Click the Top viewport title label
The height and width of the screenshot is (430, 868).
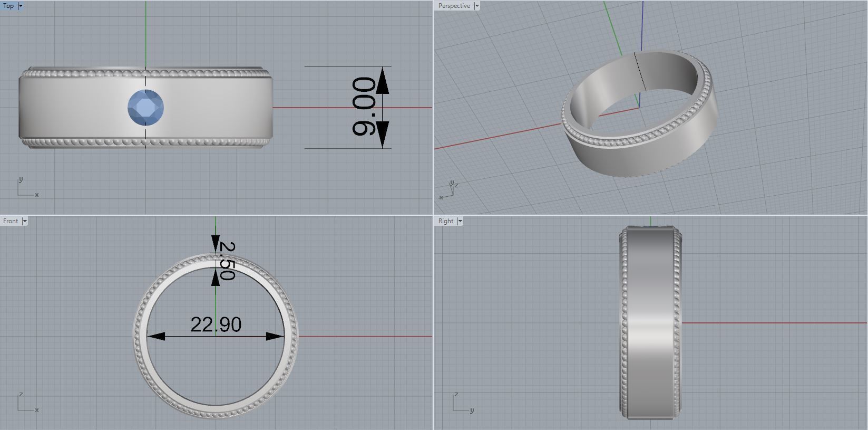(9, 6)
